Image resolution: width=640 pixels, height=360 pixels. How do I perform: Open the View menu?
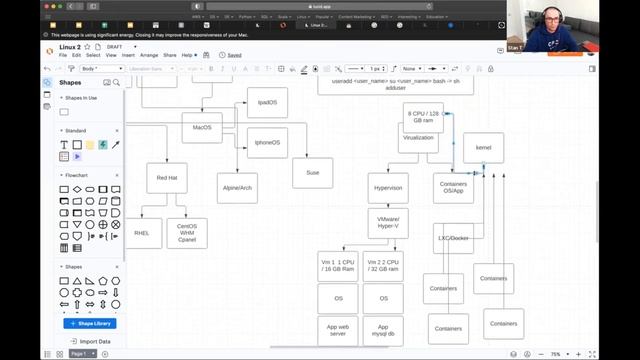[x=111, y=55]
